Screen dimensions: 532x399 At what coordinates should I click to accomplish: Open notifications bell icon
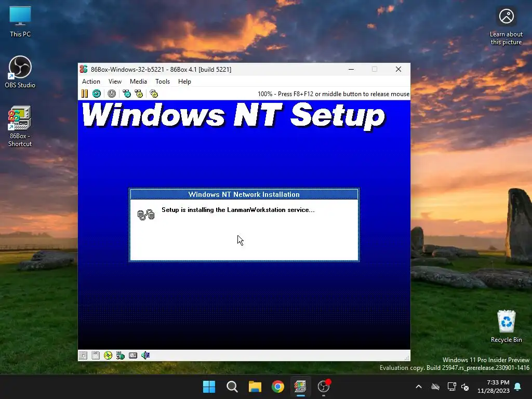(x=518, y=387)
